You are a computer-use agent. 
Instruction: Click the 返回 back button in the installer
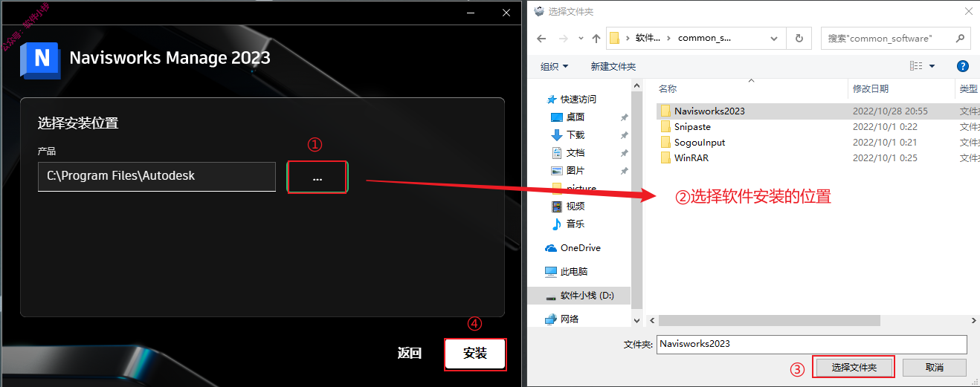pyautogui.click(x=410, y=354)
